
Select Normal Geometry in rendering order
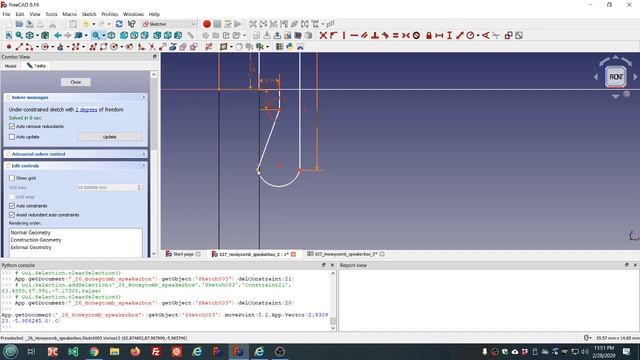pos(31,232)
